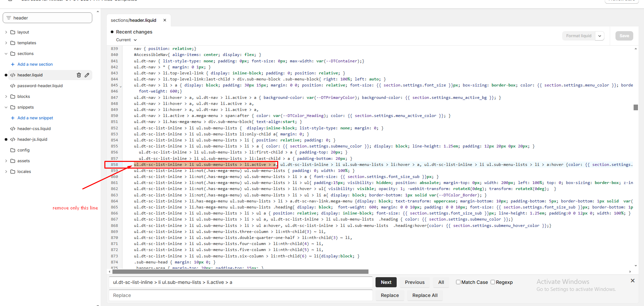Switch to sections/header.liquid tab

click(x=134, y=20)
